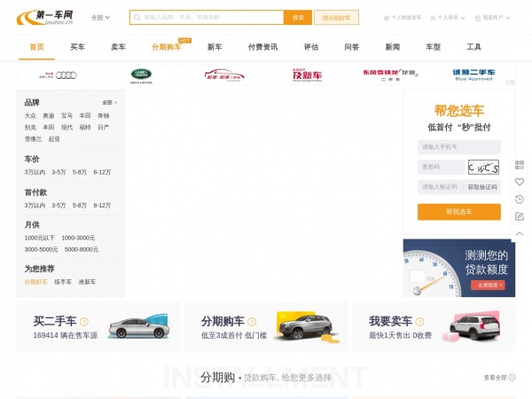Choose 3万以内 under 车价
The height and width of the screenshot is (399, 532).
tap(35, 172)
